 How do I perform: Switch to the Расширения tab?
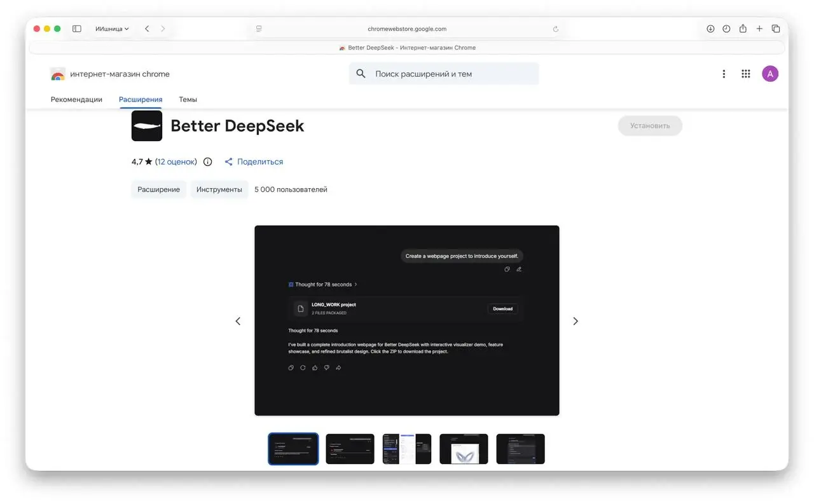click(x=141, y=99)
